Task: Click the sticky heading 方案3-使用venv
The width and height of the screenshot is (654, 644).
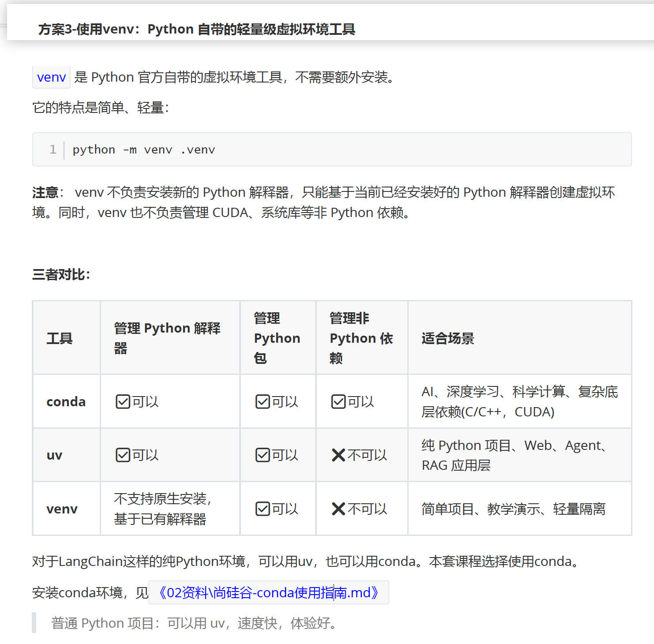Action: [x=197, y=29]
